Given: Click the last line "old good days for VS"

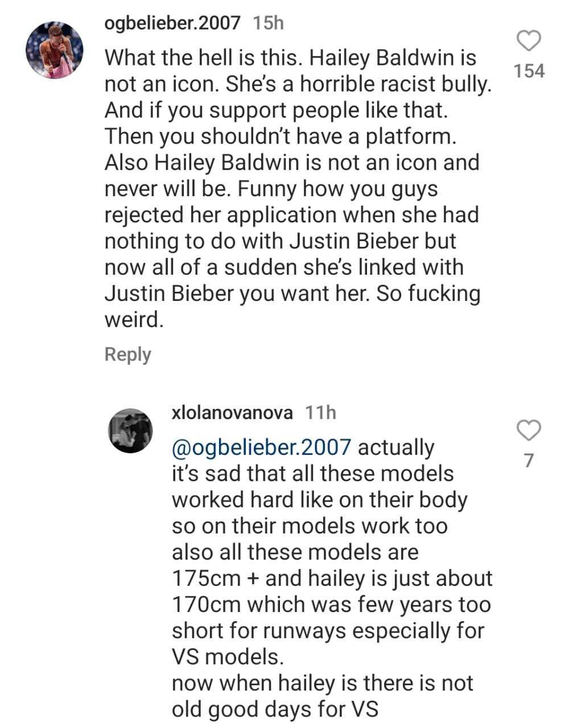Looking at the screenshot, I should (x=275, y=709).
